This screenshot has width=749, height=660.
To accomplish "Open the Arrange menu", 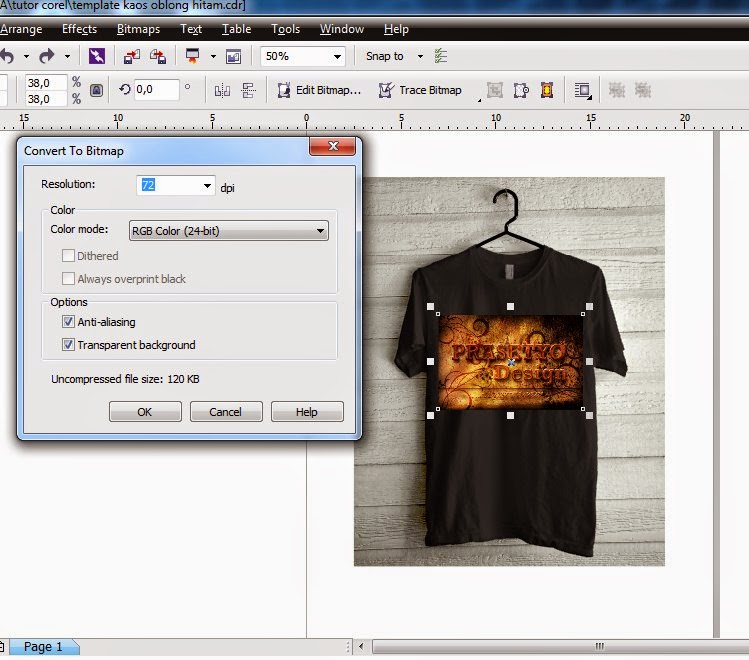I will 21,29.
